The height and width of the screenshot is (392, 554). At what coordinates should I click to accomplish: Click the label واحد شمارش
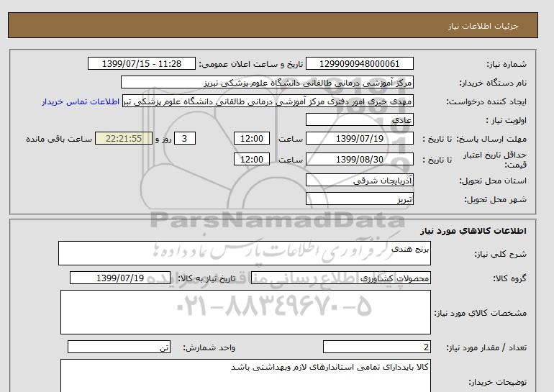[x=209, y=348]
